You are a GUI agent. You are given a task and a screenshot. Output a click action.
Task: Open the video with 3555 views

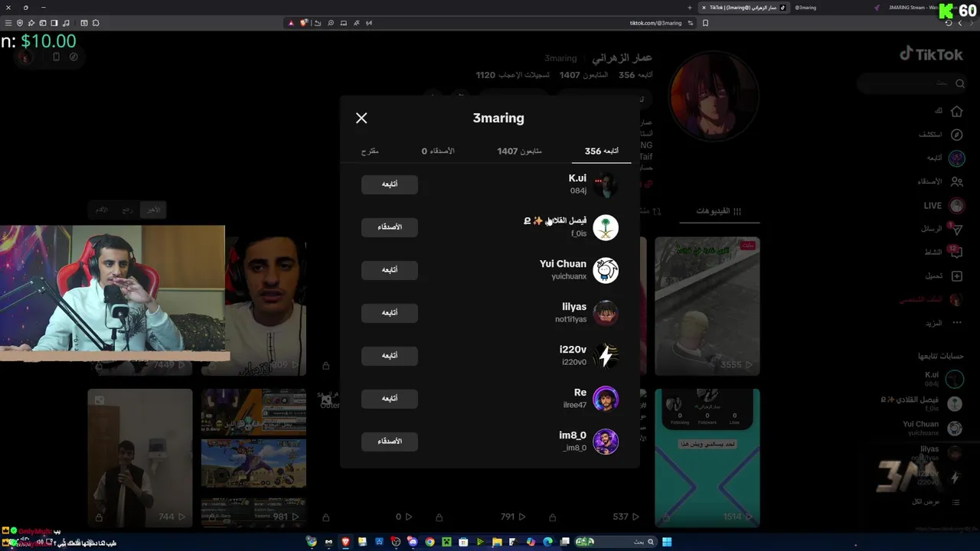click(707, 306)
